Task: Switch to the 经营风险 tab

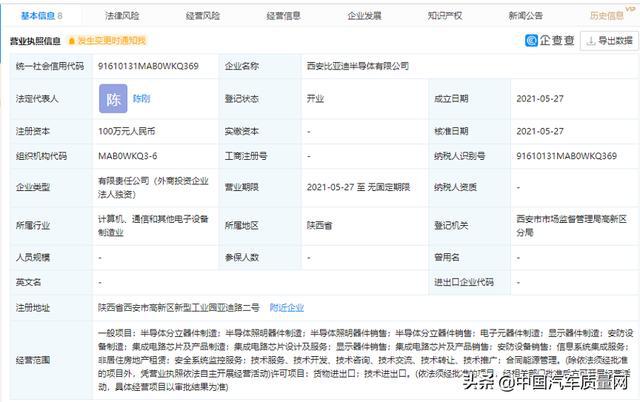Action: tap(203, 16)
